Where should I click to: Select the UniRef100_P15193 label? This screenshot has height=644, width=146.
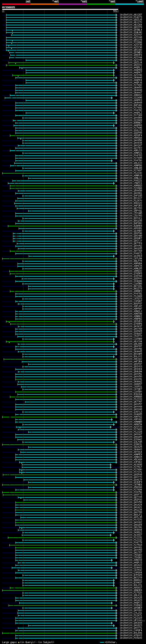tap(131, 638)
